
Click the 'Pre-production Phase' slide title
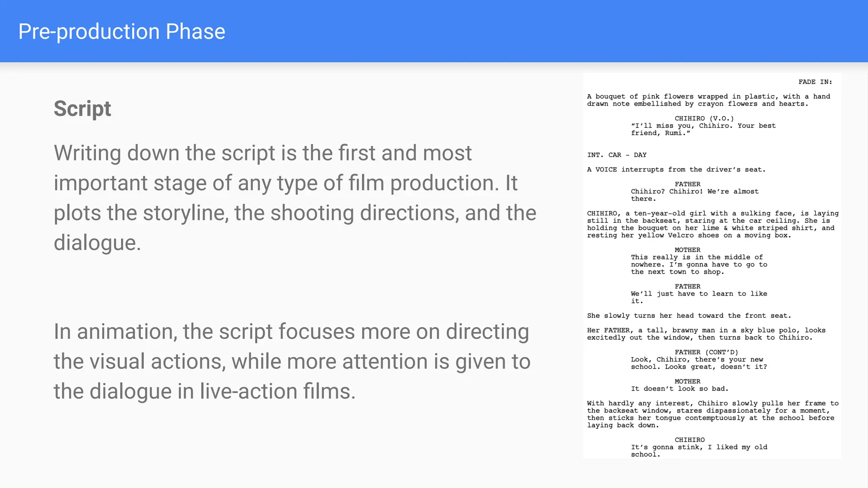(x=122, y=32)
